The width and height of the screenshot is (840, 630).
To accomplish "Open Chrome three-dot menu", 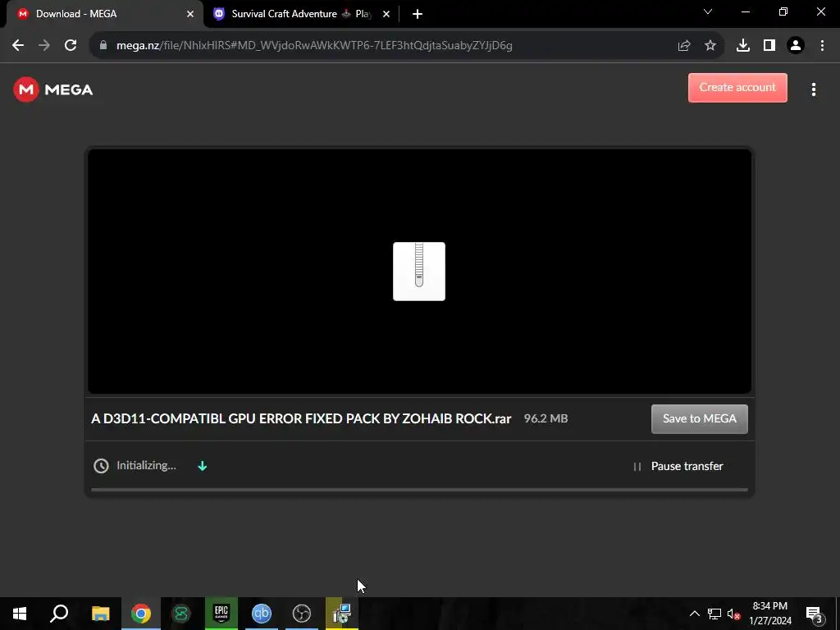I will point(822,46).
